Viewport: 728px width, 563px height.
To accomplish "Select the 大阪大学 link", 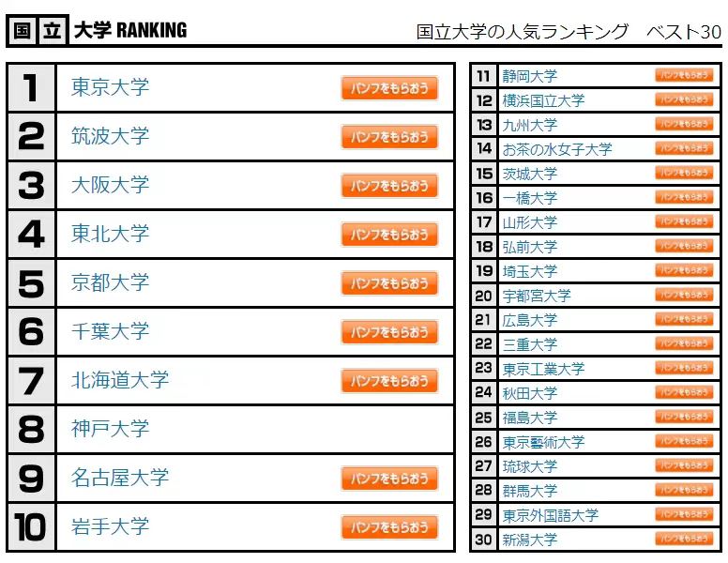I will click(110, 185).
